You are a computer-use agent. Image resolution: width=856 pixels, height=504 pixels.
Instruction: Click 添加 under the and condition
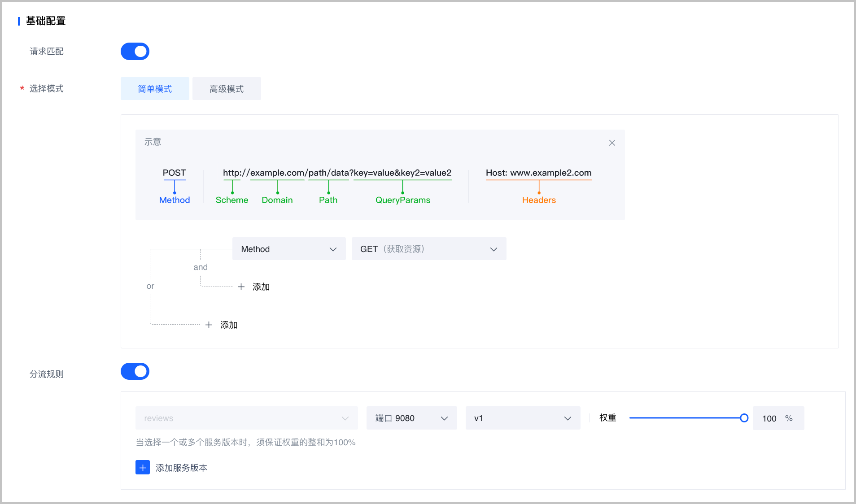(261, 287)
